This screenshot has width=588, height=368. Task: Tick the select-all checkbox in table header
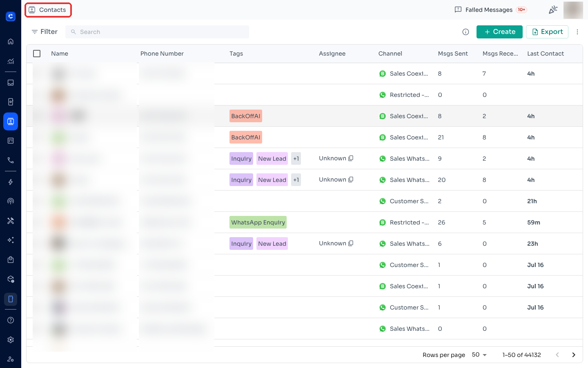pyautogui.click(x=37, y=54)
